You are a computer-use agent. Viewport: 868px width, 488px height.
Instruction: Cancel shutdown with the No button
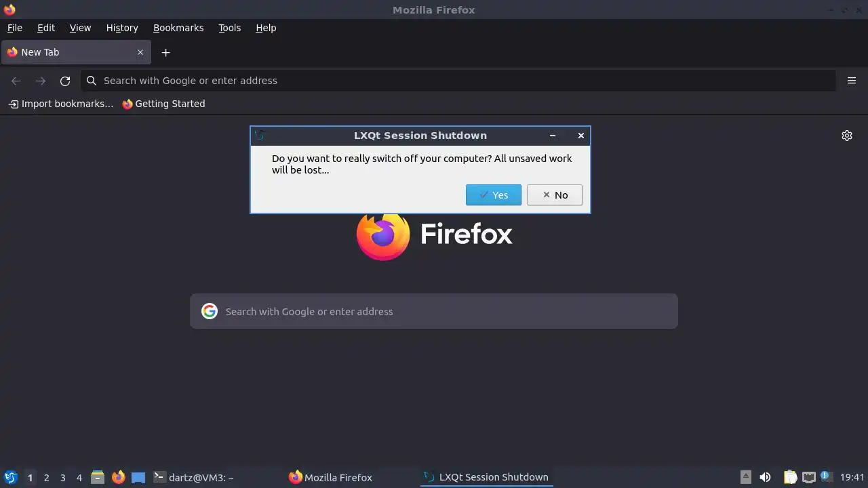point(555,195)
